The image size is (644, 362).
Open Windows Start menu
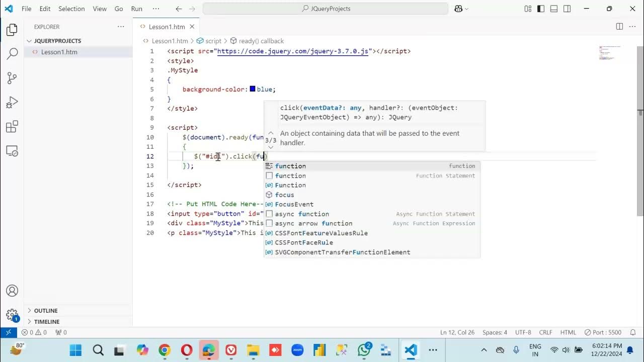[75, 350]
